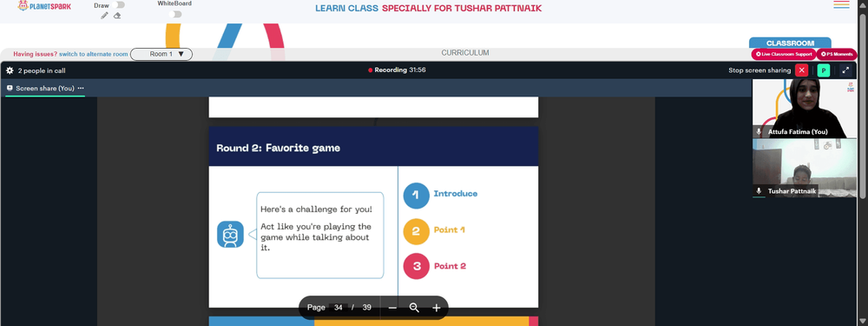Zoom out with minus button
Image resolution: width=868 pixels, height=326 pixels.
(392, 308)
